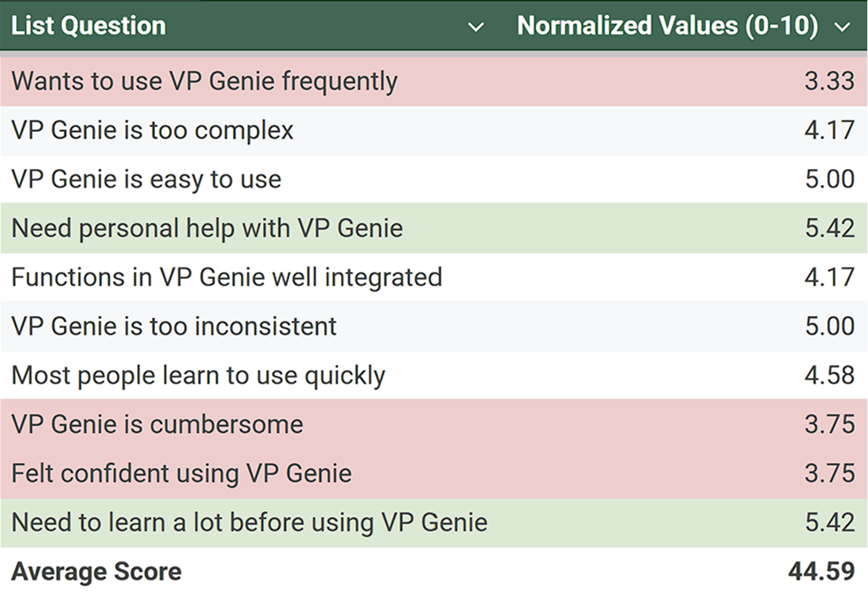Select the 'Felt confident using VP Genie' cell
The width and height of the screenshot is (868, 595).
tap(182, 473)
